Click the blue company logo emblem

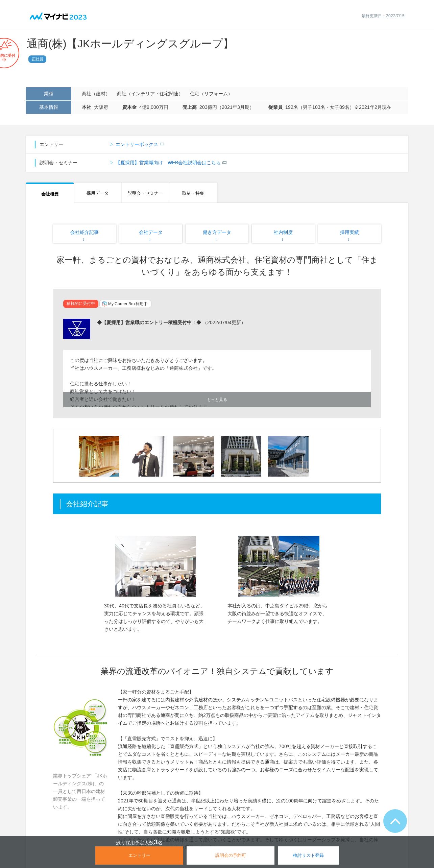[77, 329]
